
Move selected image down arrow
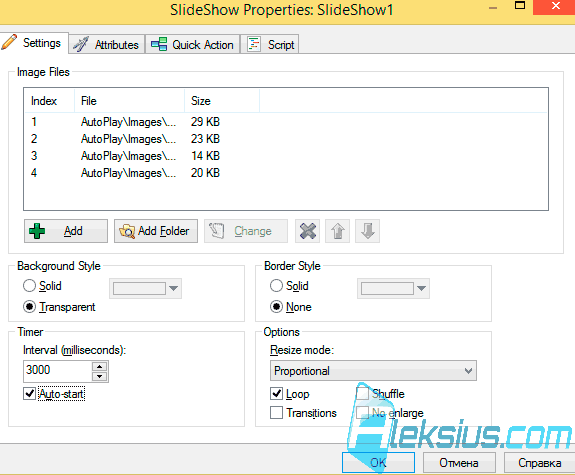click(x=367, y=231)
